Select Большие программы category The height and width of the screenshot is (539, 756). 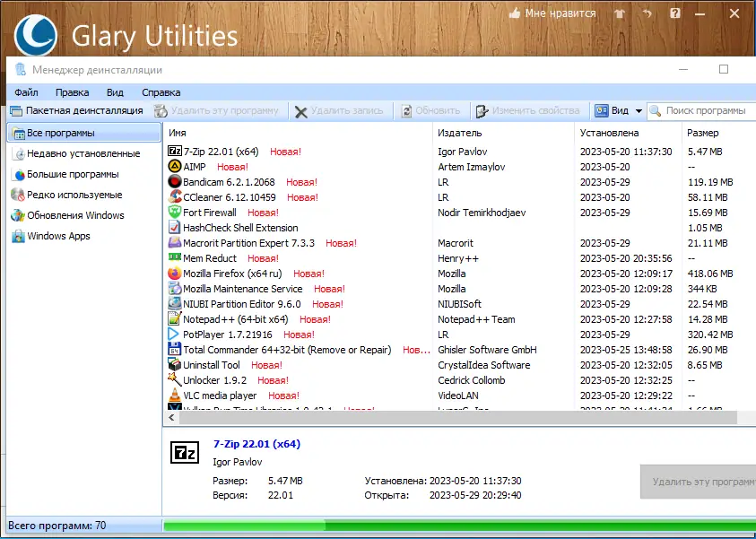84,174
